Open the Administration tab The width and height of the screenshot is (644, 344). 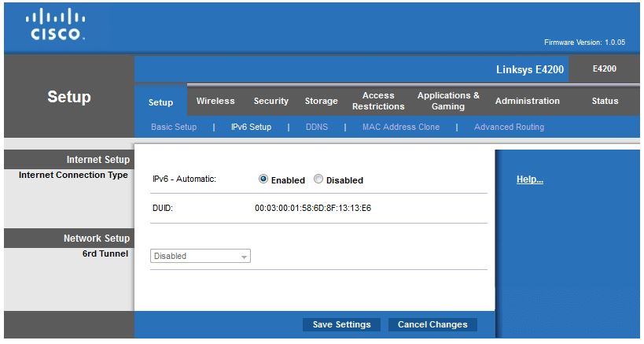click(528, 101)
